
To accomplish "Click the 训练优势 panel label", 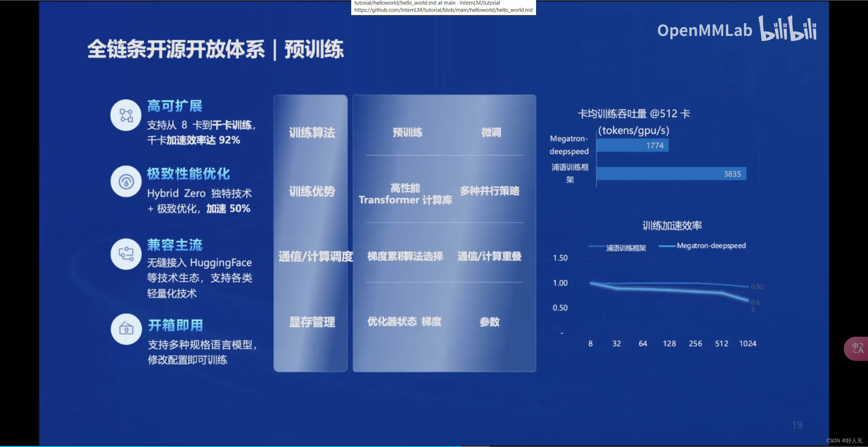I will click(x=312, y=192).
